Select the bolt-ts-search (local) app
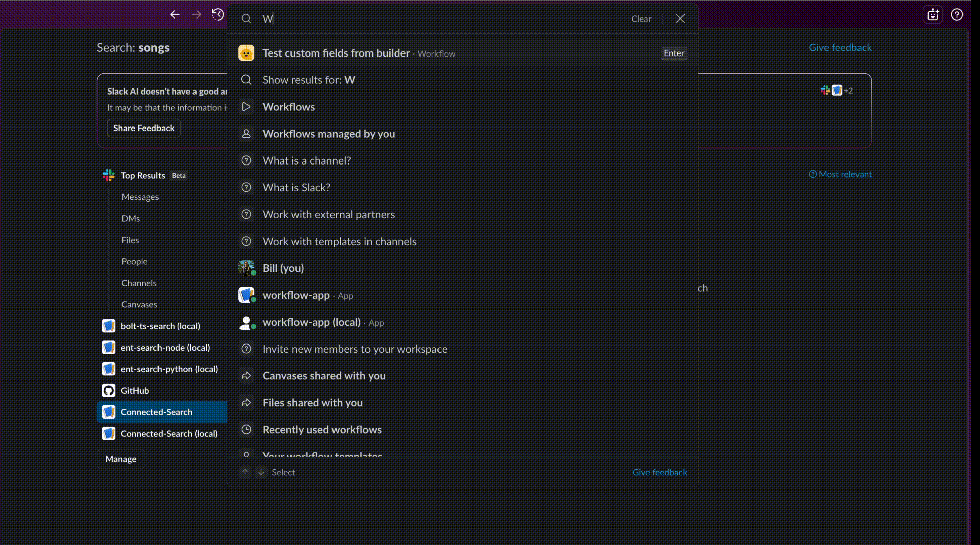 coord(160,326)
